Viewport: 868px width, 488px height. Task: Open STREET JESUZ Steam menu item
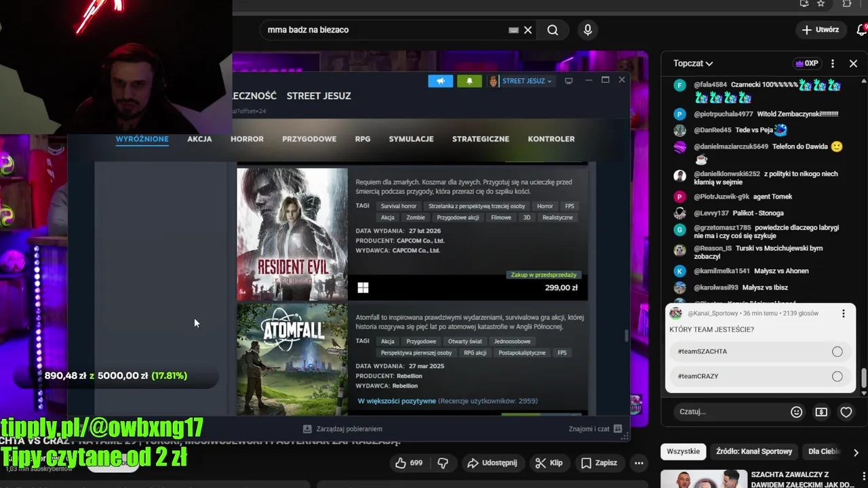click(x=319, y=96)
